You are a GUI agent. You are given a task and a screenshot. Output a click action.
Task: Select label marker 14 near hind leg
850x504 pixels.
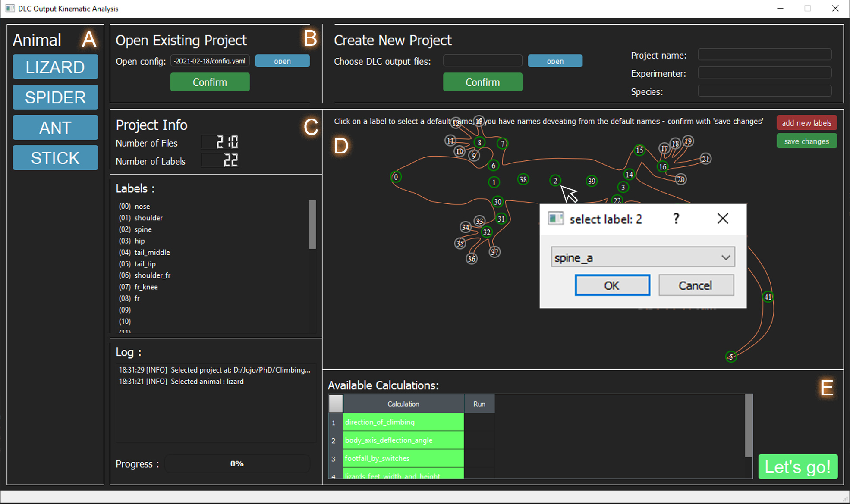tap(629, 175)
